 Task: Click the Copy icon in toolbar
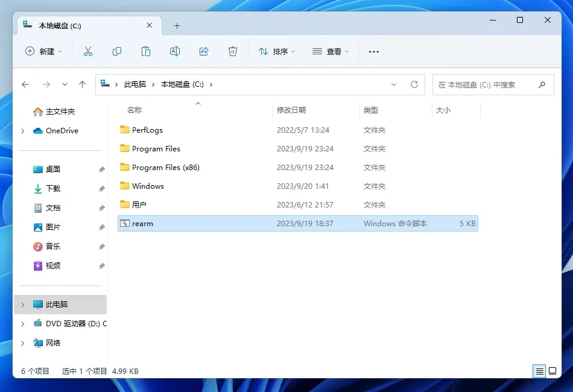coord(117,51)
